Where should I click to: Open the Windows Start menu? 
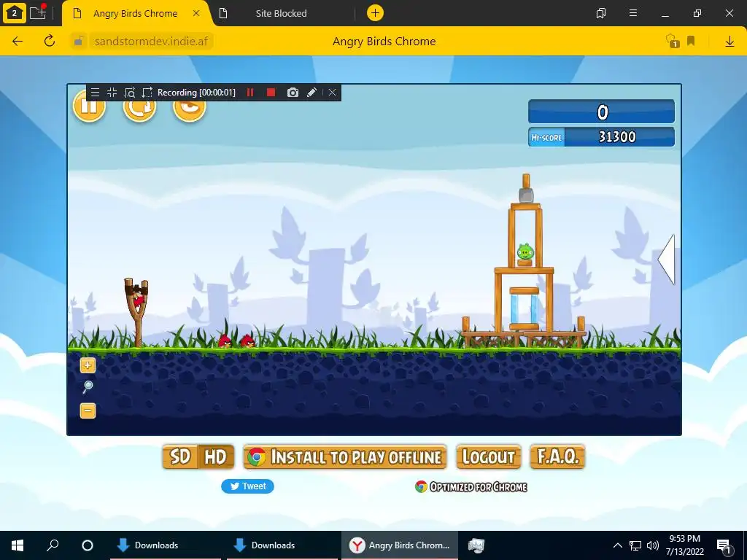tap(18, 545)
